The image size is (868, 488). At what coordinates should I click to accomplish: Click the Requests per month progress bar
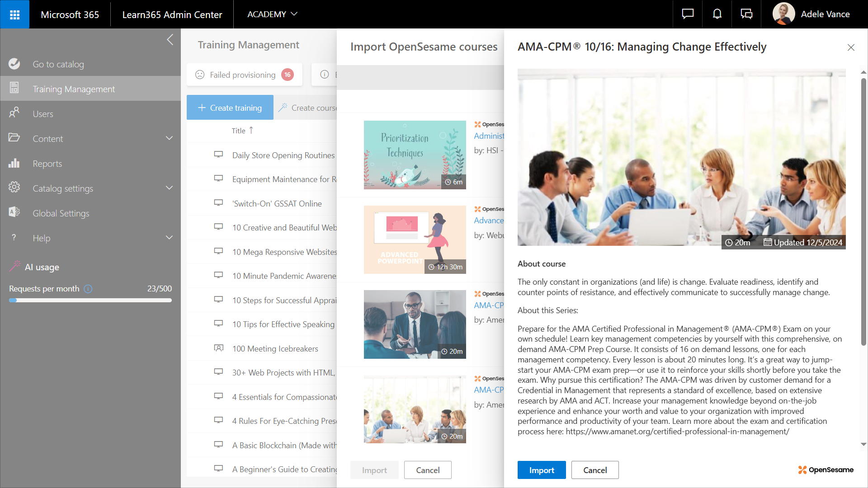point(90,300)
